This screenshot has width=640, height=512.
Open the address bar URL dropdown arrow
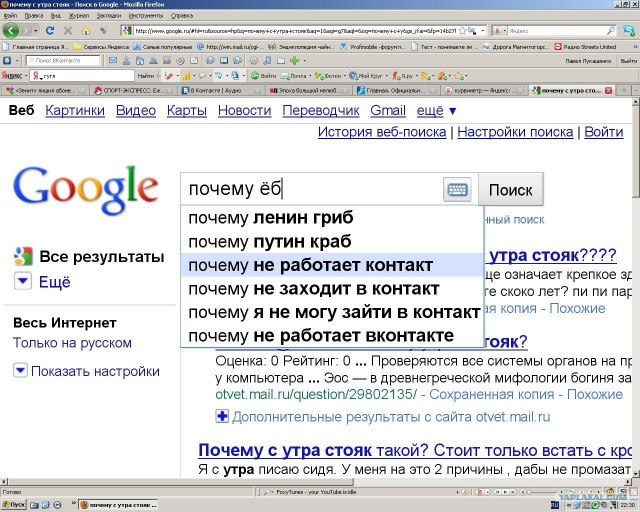[x=483, y=31]
